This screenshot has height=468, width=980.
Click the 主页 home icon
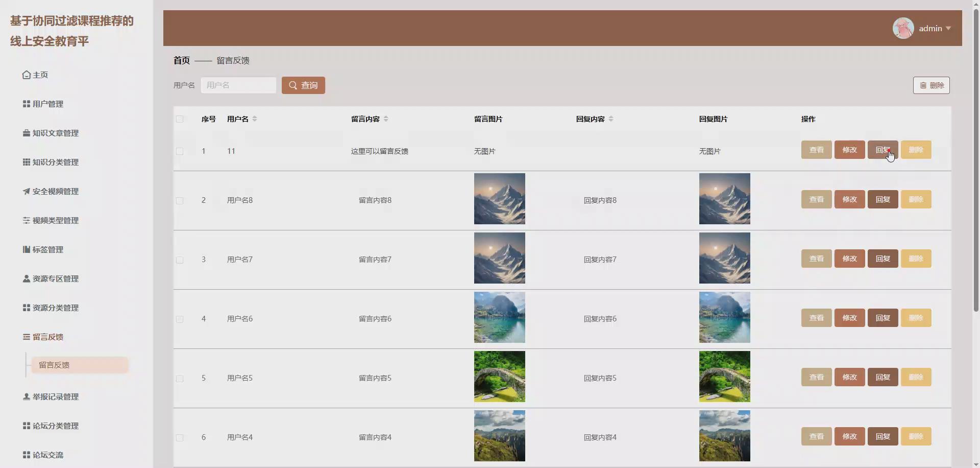27,74
